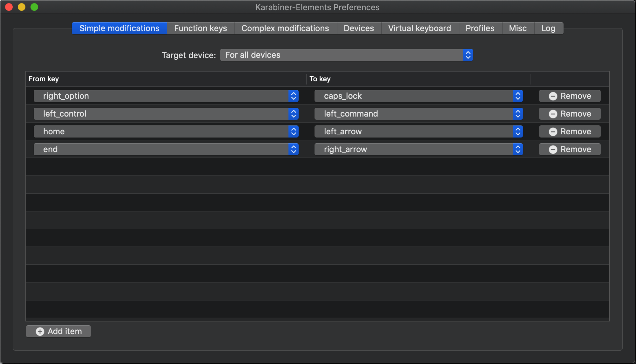
Task: Switch to the Simple modifications tab
Action: coord(119,28)
